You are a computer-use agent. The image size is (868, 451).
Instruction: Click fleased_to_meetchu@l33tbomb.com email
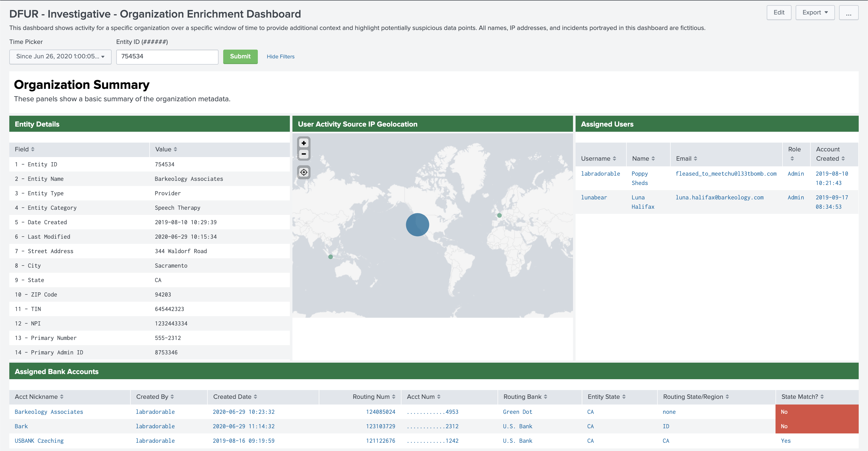[726, 174]
